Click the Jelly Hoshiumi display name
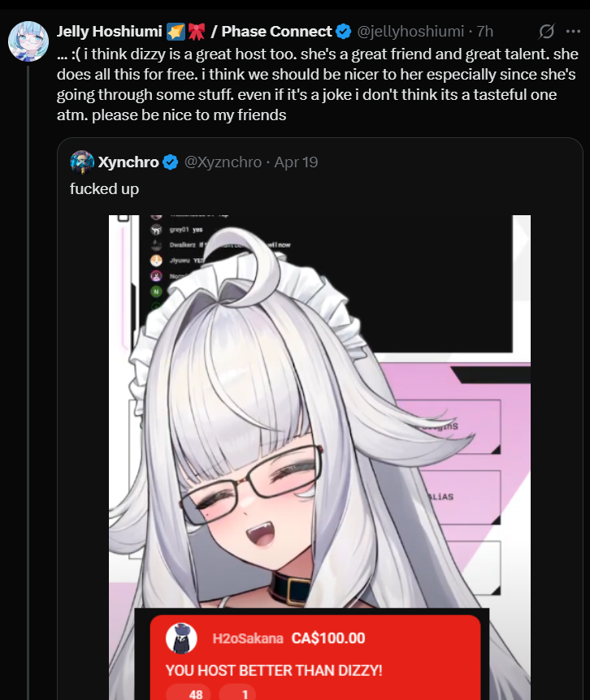The height and width of the screenshot is (700, 590). (110, 31)
